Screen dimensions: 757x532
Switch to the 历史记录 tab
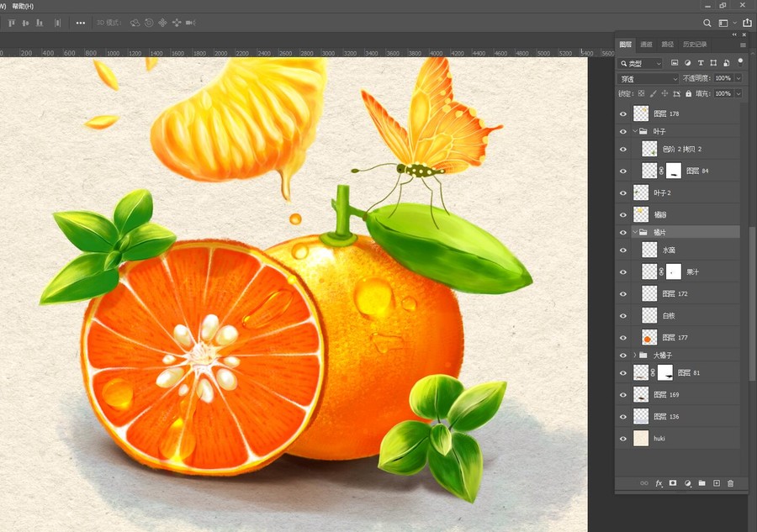(695, 45)
